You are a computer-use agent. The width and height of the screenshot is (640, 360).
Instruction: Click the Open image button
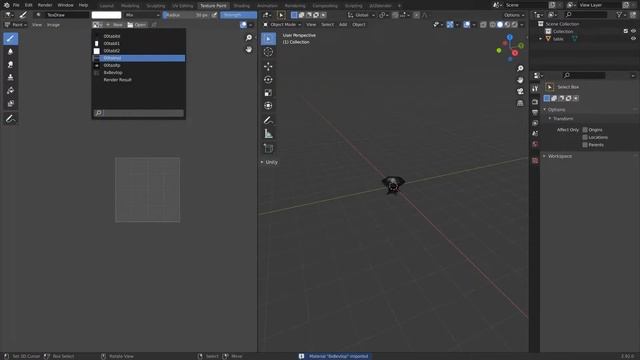pyautogui.click(x=137, y=25)
